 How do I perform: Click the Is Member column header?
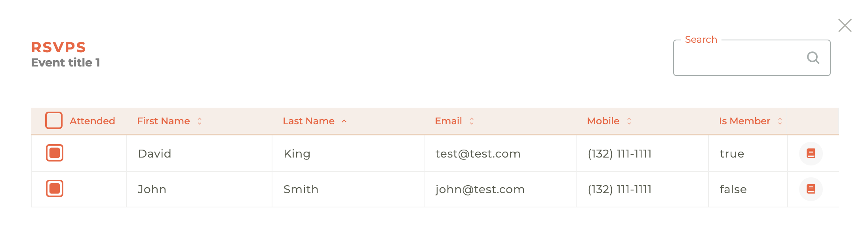[744, 121]
